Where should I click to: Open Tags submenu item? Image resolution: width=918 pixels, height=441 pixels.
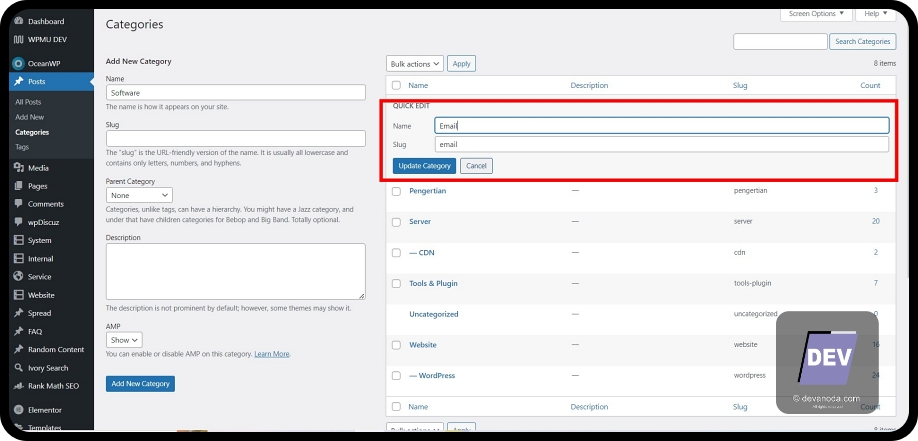coord(22,147)
